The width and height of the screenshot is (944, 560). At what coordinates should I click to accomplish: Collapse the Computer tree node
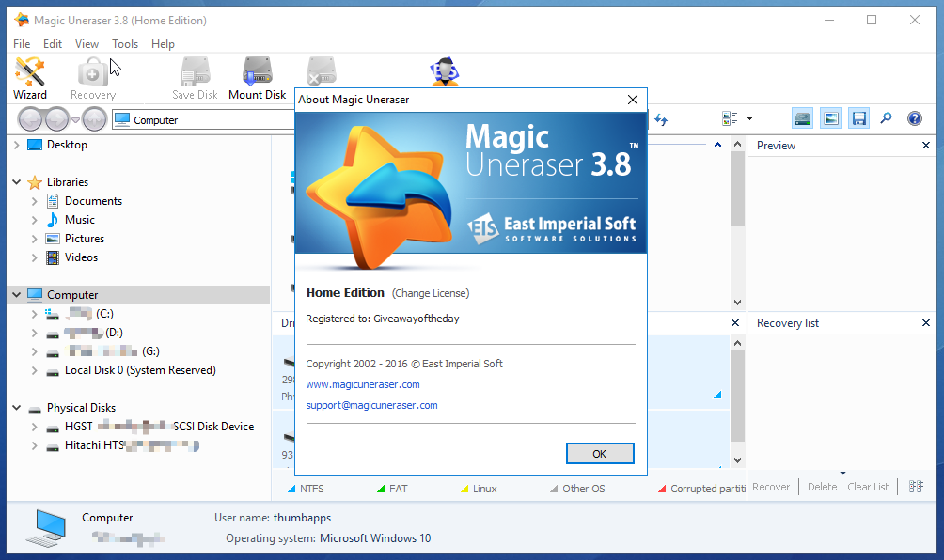click(16, 295)
